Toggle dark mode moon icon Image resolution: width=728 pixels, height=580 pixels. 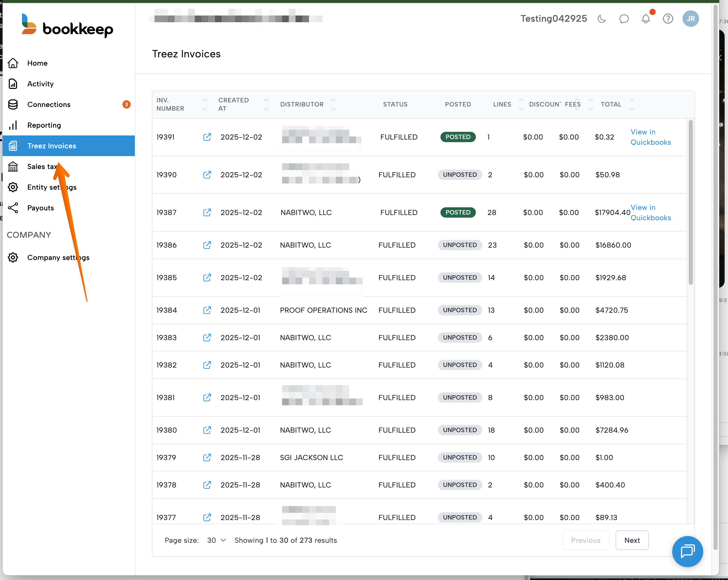point(601,19)
